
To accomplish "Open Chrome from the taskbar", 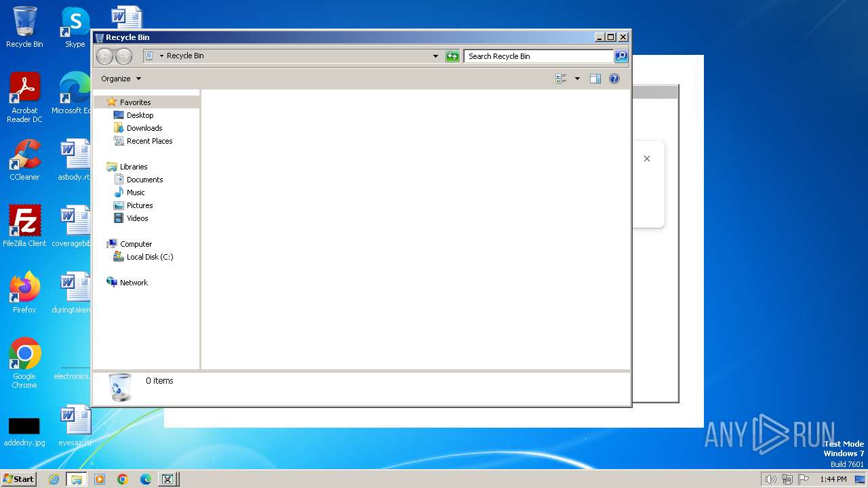I will (123, 479).
